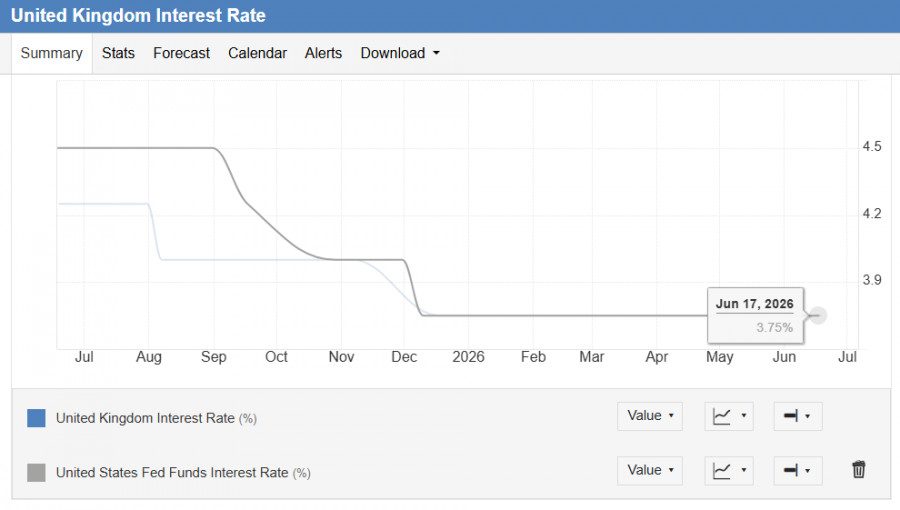Click the Sep x-axis label

[x=214, y=357]
